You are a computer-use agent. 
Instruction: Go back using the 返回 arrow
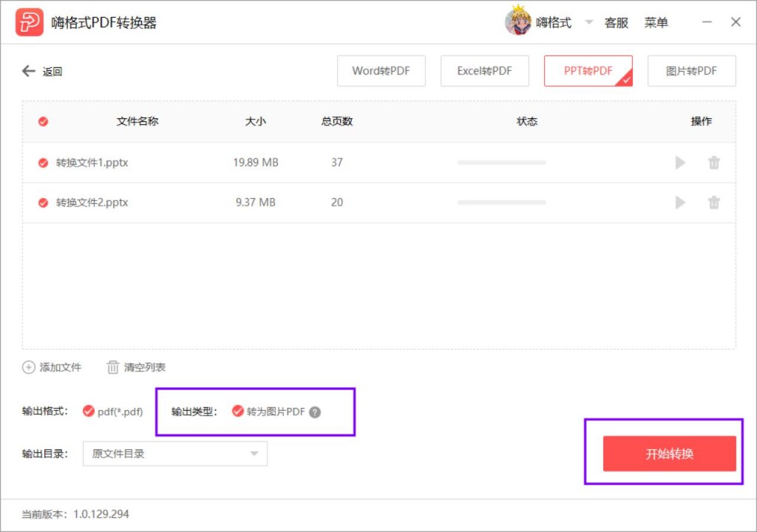(29, 71)
